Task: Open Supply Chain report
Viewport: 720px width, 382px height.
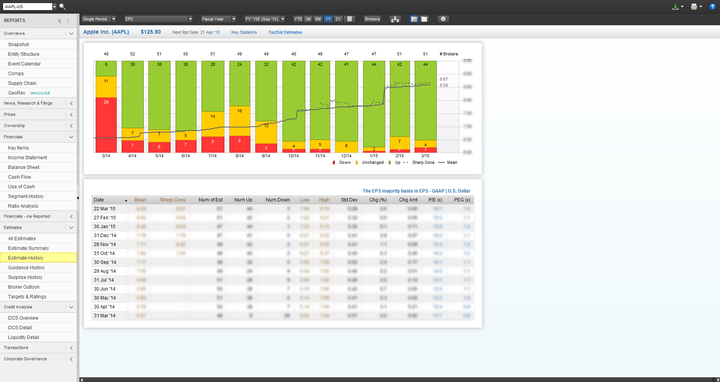Action: tap(22, 83)
